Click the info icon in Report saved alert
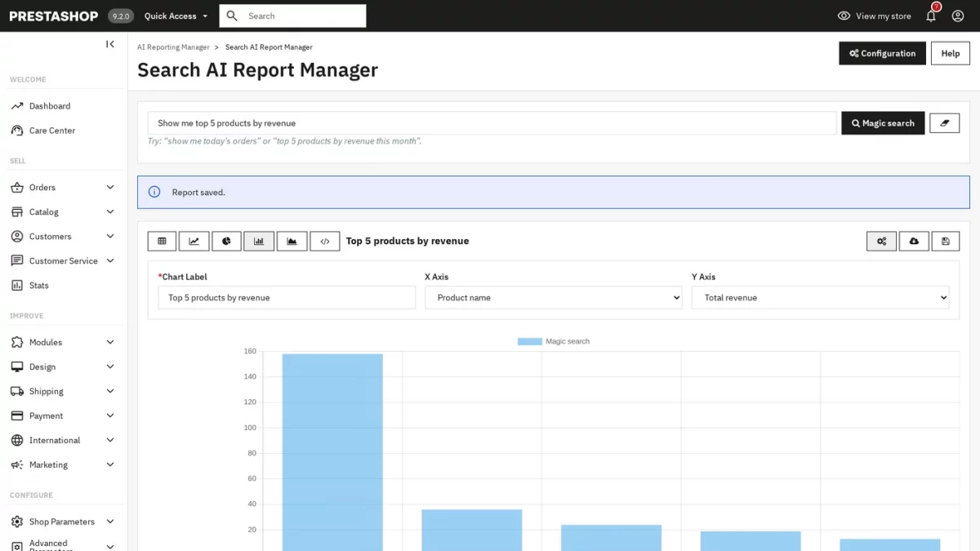The width and height of the screenshot is (980, 551). [154, 193]
